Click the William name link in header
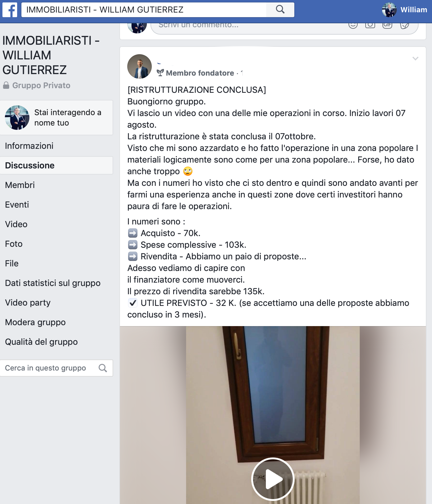The image size is (432, 504). coord(414,9)
